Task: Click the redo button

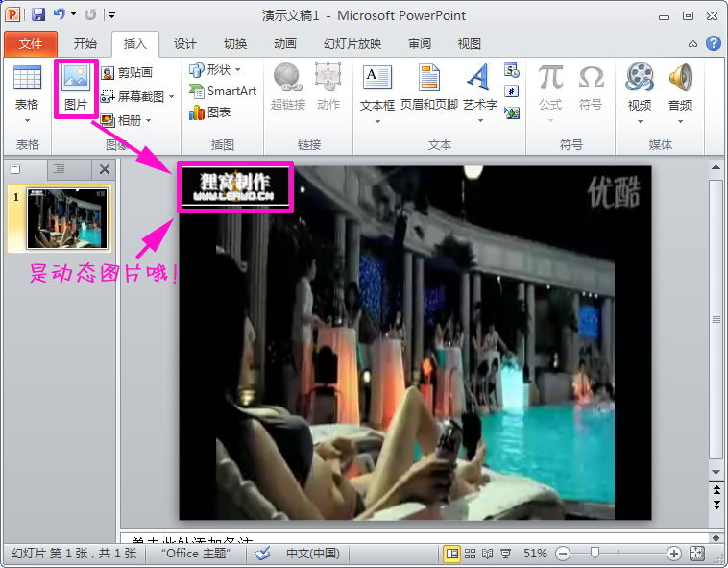Action: point(90,14)
